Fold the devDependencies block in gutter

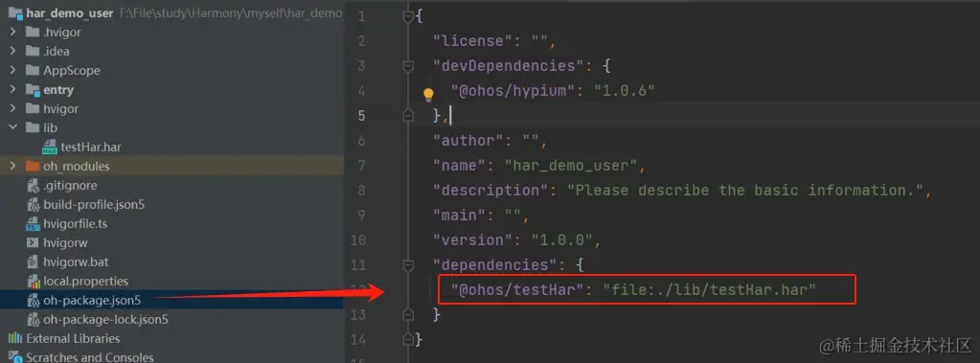click(408, 65)
